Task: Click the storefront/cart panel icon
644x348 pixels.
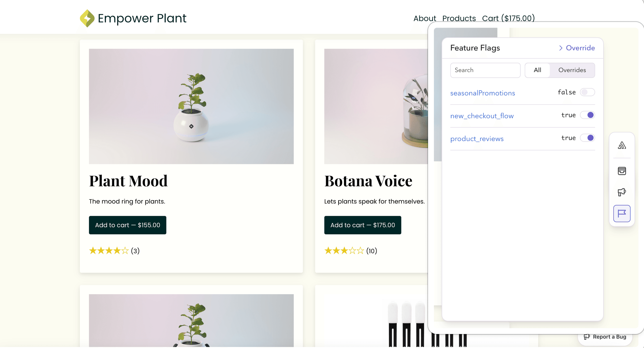Action: coord(622,171)
